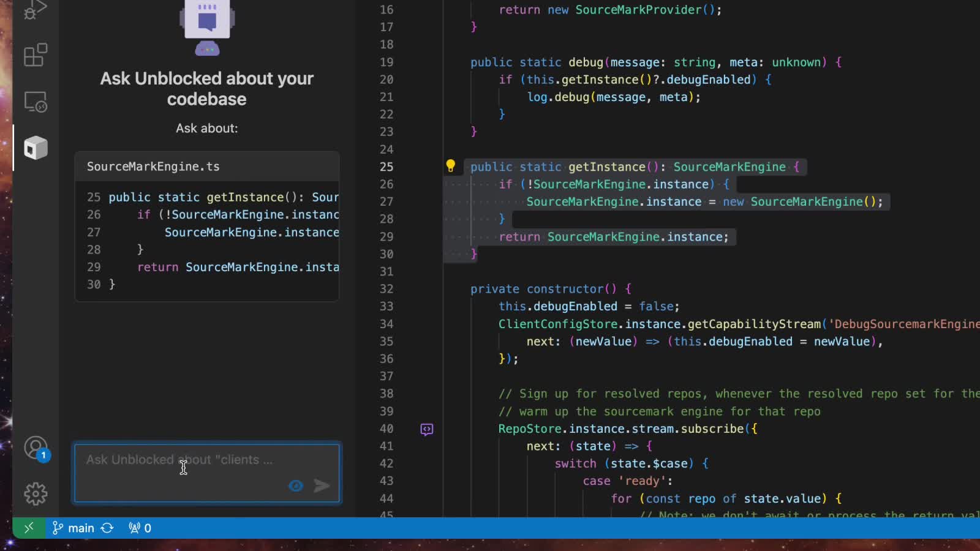Click 'log.debug(message, meta);' on line 21
Screen dimensions: 980x551
tap(614, 97)
